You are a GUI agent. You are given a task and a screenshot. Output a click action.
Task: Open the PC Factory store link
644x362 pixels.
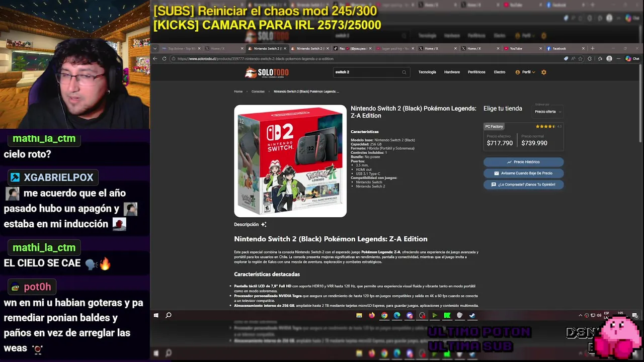point(494,126)
